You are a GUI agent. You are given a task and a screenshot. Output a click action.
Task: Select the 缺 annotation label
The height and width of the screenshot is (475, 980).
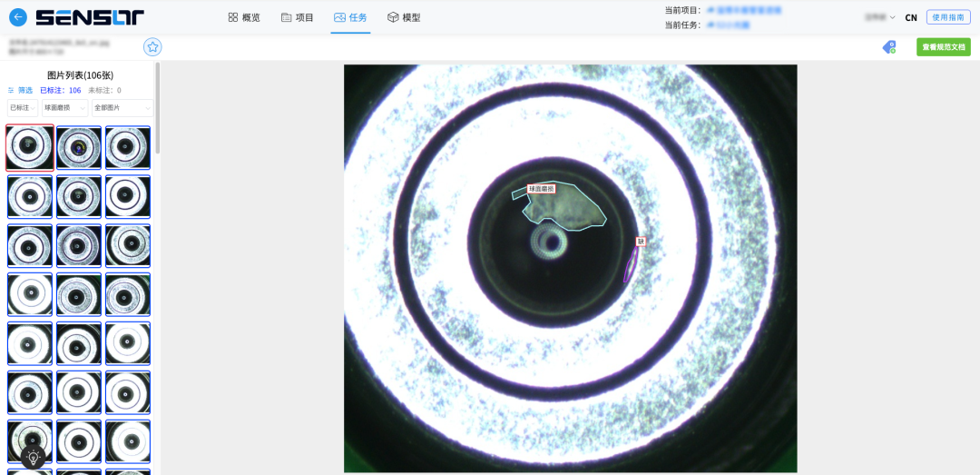tap(641, 241)
